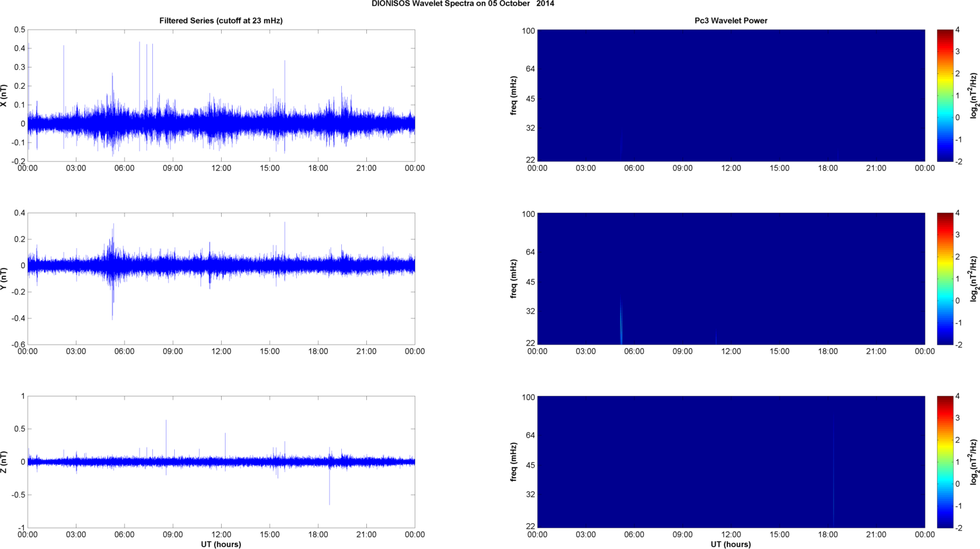Viewport: 980px width, 549px height.
Task: Click "12:00" tick below the X (nT) plot
Action: click(221, 168)
